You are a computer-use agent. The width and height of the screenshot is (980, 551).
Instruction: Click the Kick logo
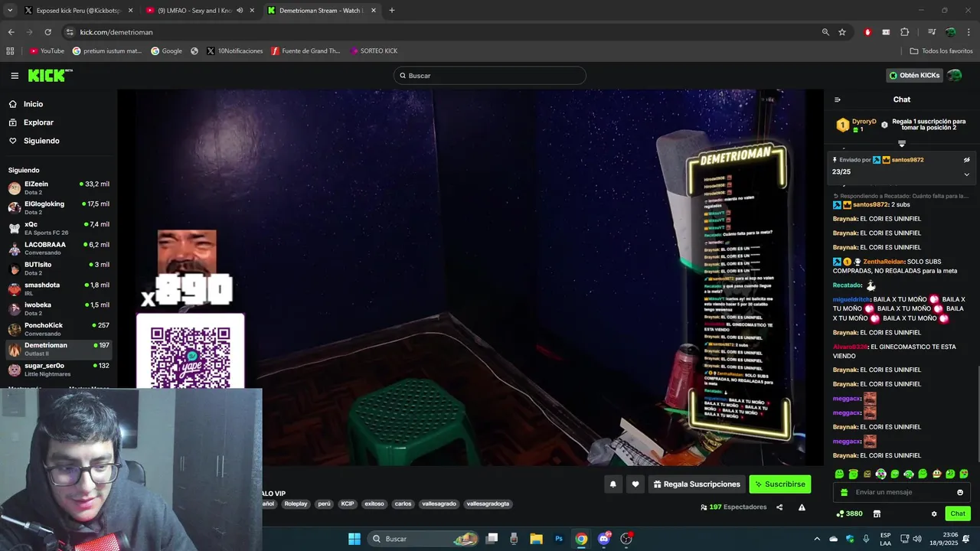(x=50, y=76)
